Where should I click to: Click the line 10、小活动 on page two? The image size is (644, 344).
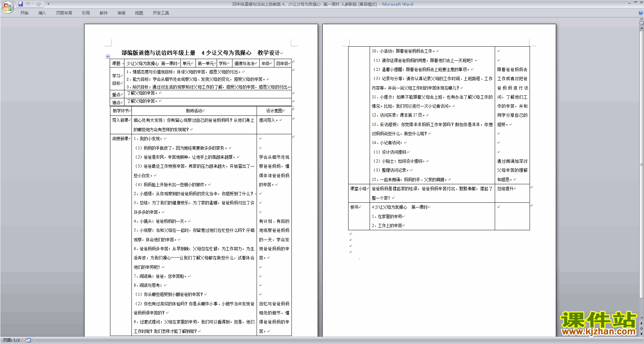pyautogui.click(x=404, y=51)
